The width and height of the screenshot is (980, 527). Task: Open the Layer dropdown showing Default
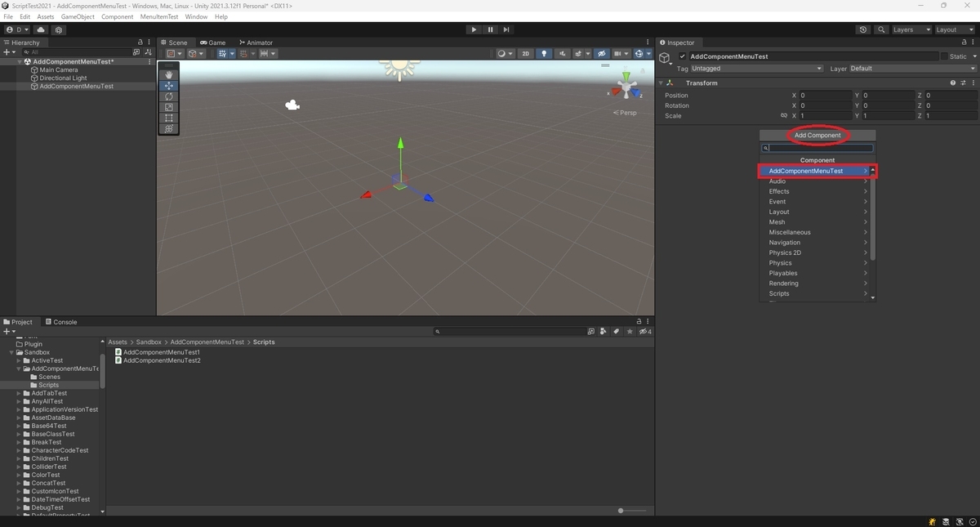tap(912, 69)
